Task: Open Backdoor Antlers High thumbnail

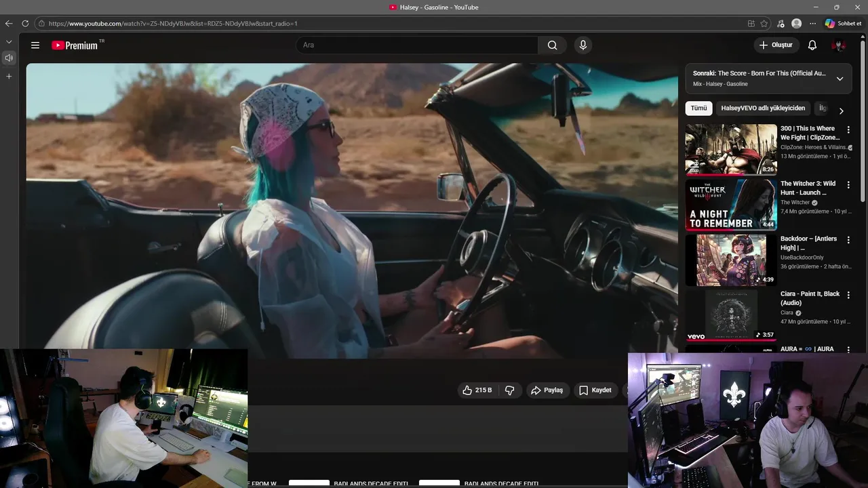Action: click(x=731, y=260)
